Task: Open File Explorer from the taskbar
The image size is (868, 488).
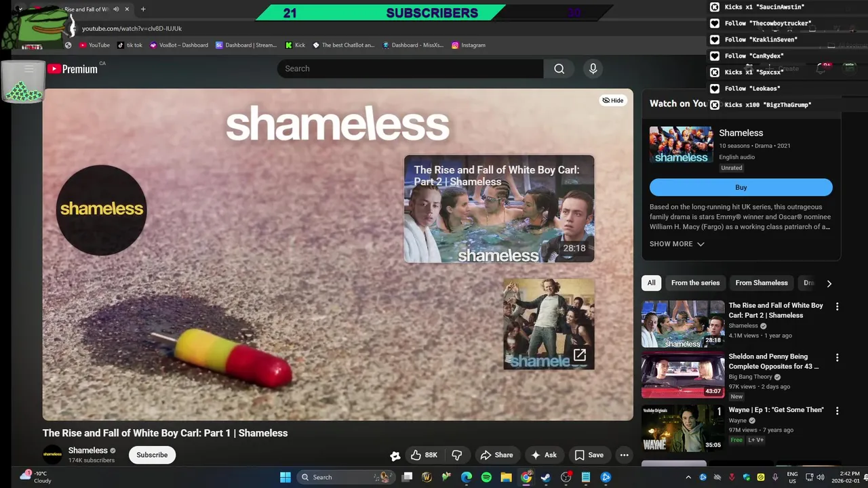Action: point(506,477)
